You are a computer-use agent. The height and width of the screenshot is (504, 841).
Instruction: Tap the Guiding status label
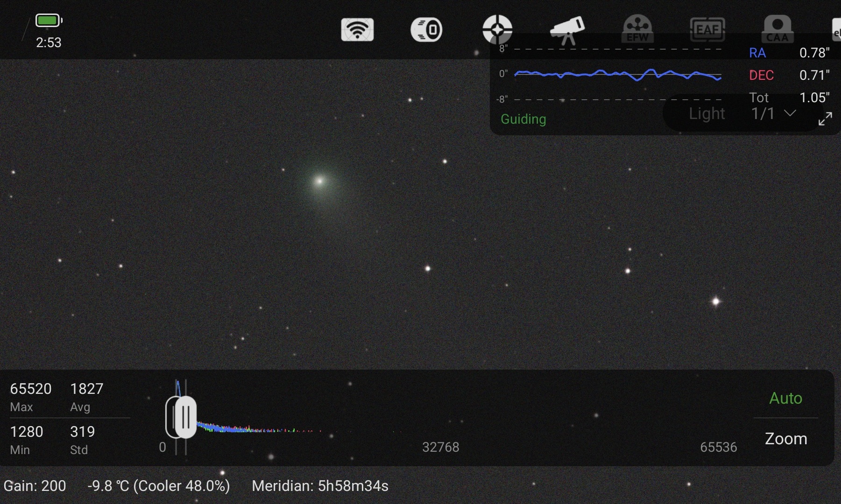pyautogui.click(x=523, y=119)
